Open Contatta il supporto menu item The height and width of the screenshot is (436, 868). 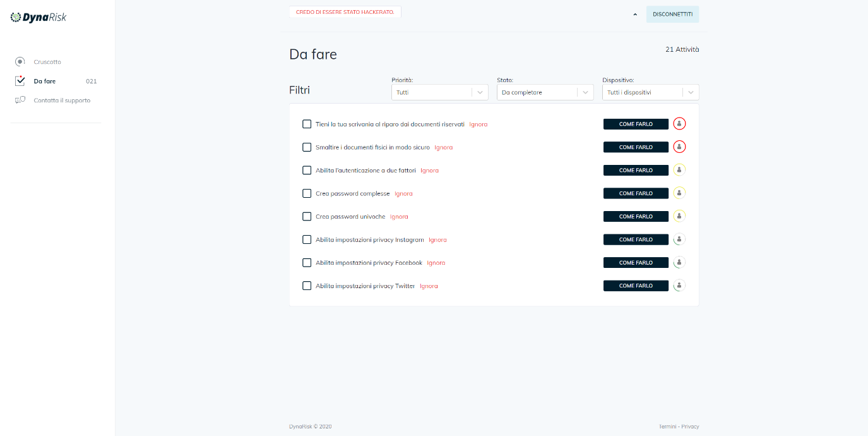(62, 100)
